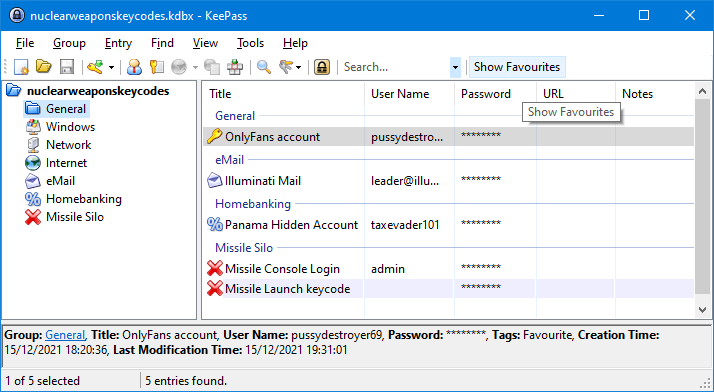Open the Show Entries dropdown arrow
The height and width of the screenshot is (392, 714).
click(299, 67)
